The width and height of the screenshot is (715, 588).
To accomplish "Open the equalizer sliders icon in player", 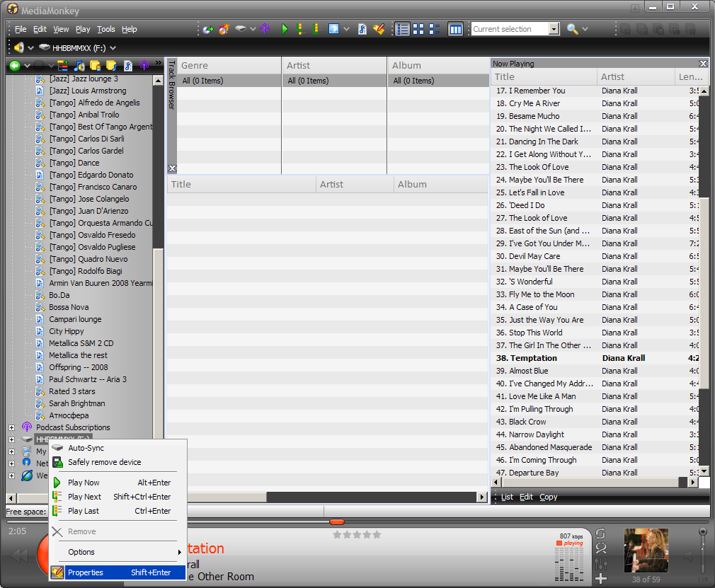I will click(x=601, y=565).
